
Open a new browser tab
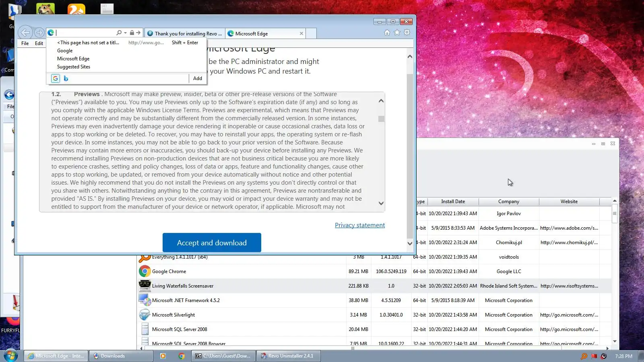pos(311,33)
